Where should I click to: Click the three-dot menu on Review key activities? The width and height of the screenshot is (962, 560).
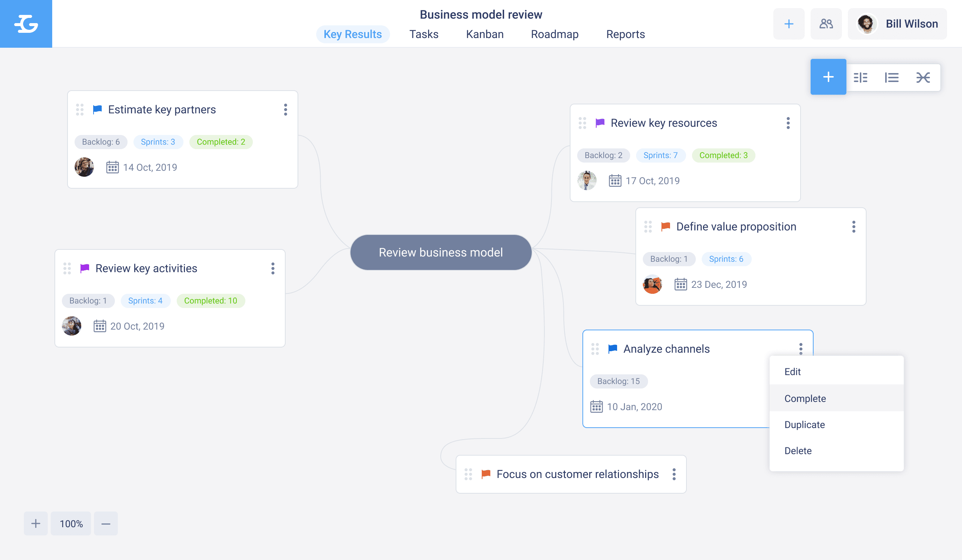(273, 268)
